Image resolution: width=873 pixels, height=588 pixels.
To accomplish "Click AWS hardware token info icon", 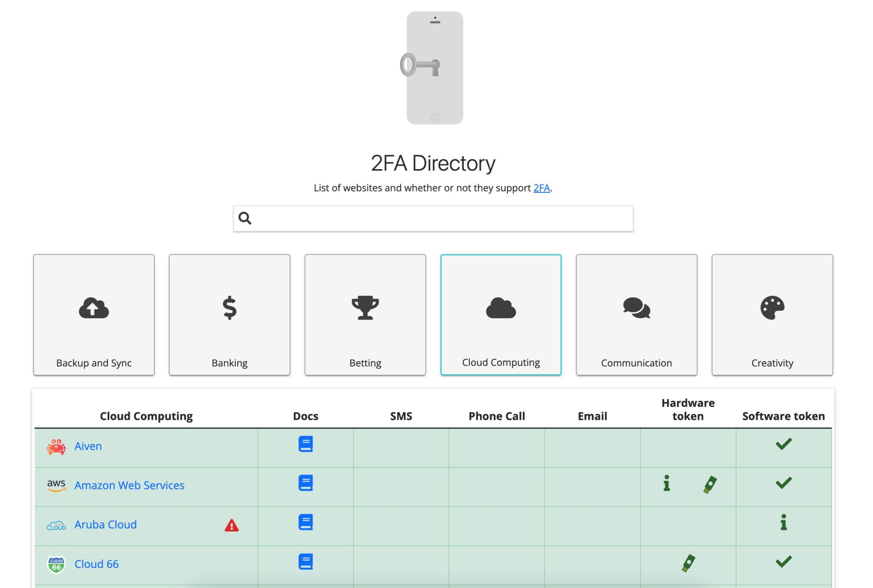I will (666, 483).
